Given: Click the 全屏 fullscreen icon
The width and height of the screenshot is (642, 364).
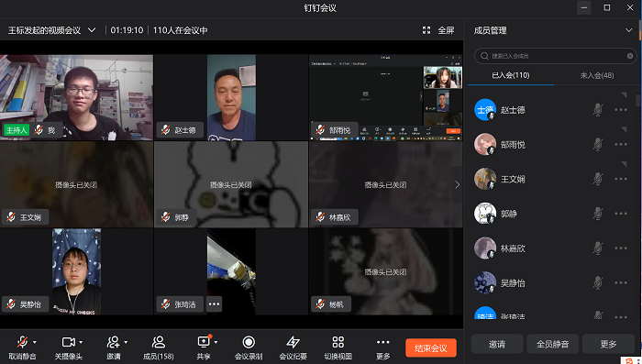Looking at the screenshot, I should pyautogui.click(x=426, y=30).
